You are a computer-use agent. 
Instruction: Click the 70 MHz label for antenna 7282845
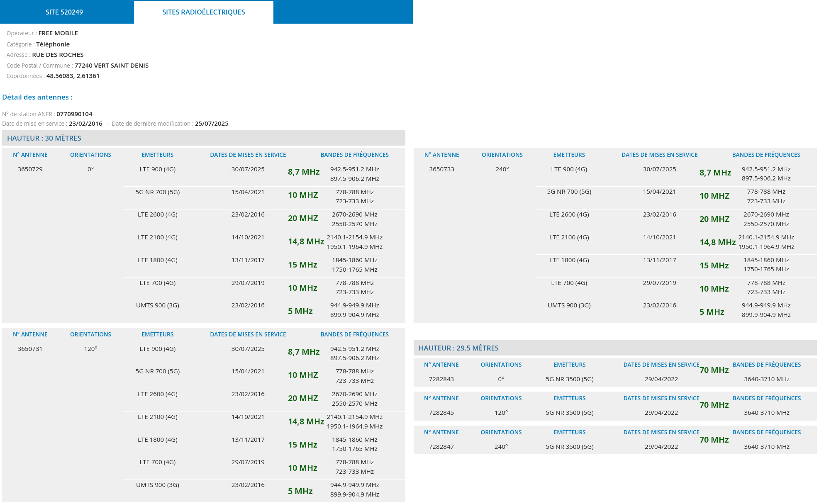coord(714,405)
